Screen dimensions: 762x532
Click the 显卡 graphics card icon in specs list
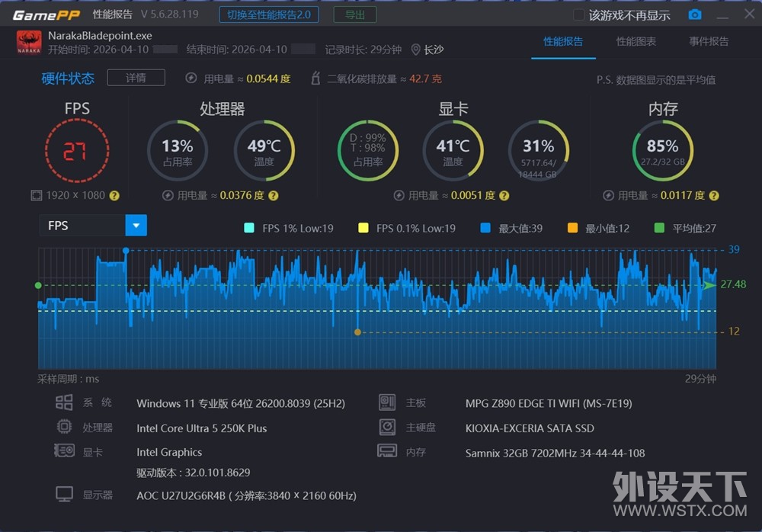(x=64, y=450)
